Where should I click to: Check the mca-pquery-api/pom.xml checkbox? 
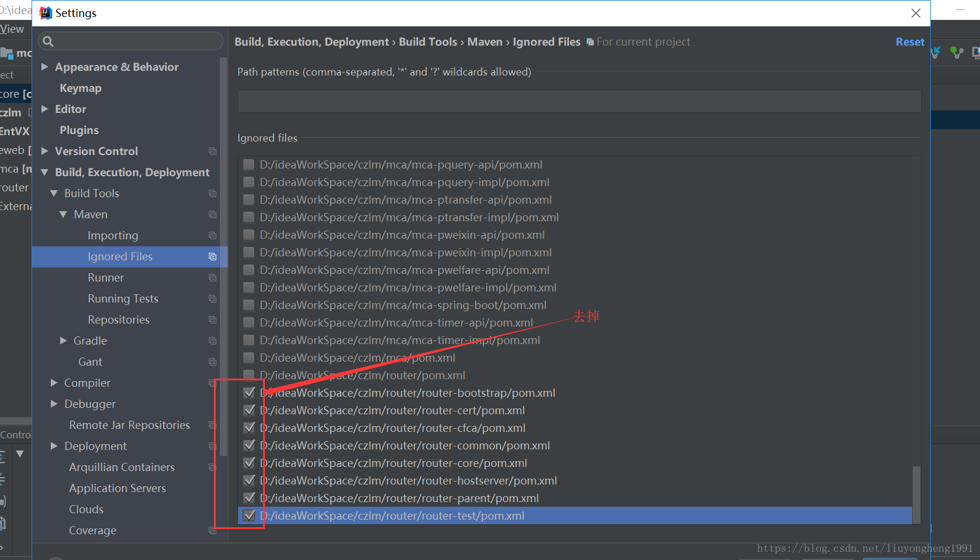click(249, 164)
